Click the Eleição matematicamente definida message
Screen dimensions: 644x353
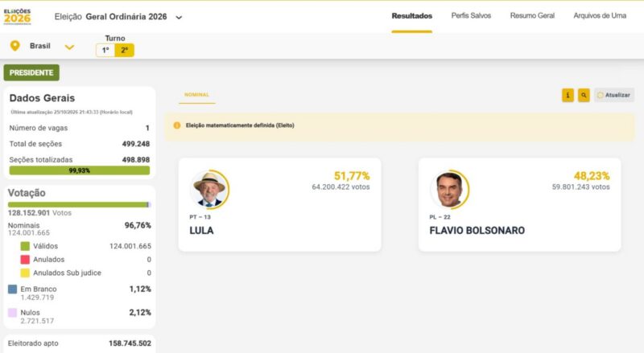(240, 125)
